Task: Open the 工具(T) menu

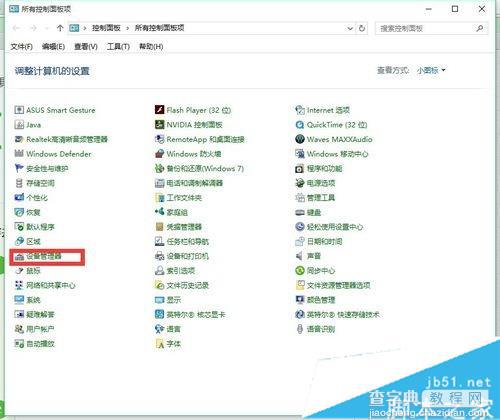Action: [x=118, y=47]
